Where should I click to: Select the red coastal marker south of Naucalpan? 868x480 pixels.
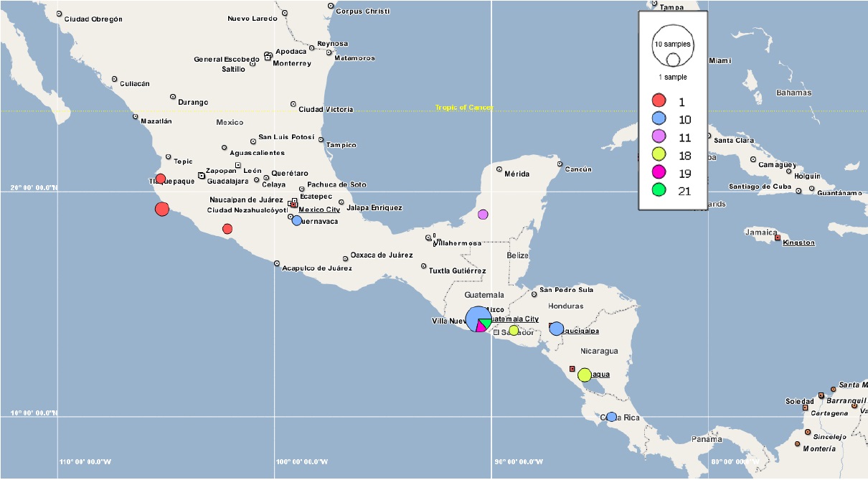pos(161,209)
